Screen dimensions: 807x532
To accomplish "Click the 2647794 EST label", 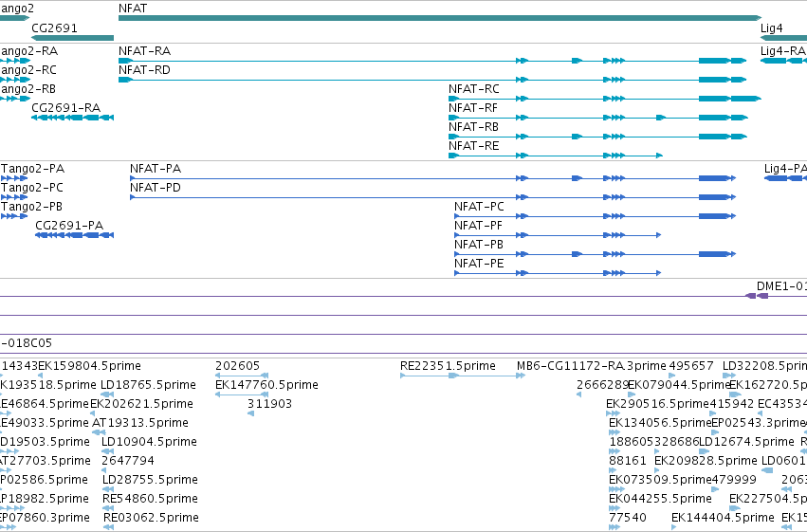I will pos(128,461).
